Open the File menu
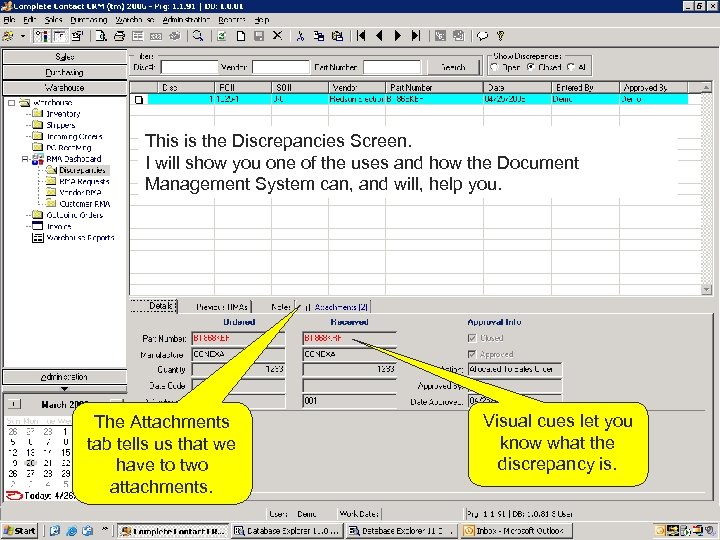720x540 pixels. tap(9, 20)
